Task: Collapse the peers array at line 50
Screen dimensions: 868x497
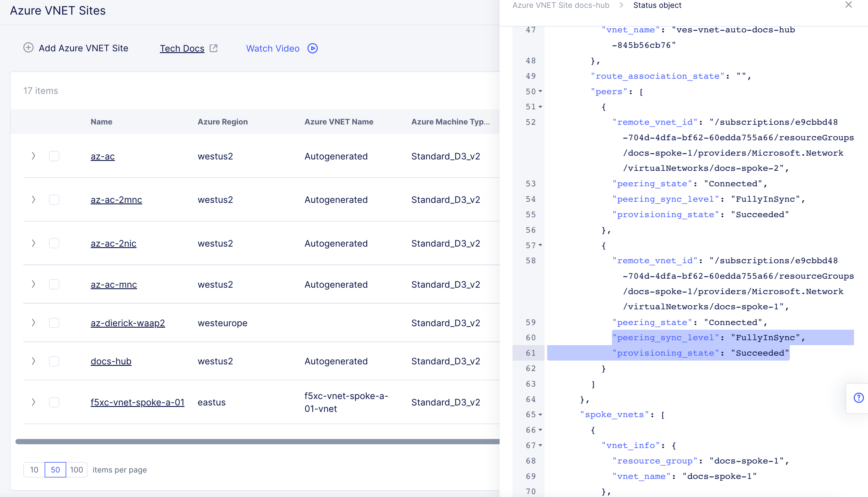Action: point(540,92)
